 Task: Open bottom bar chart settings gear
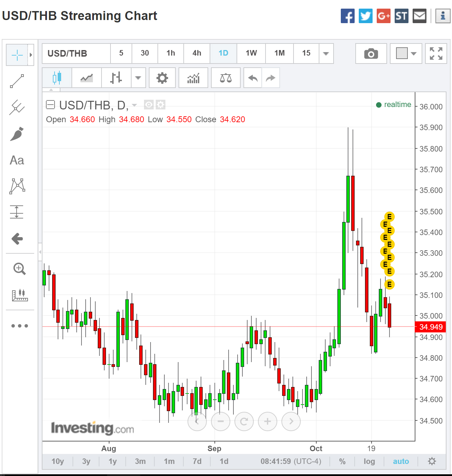[432, 461]
